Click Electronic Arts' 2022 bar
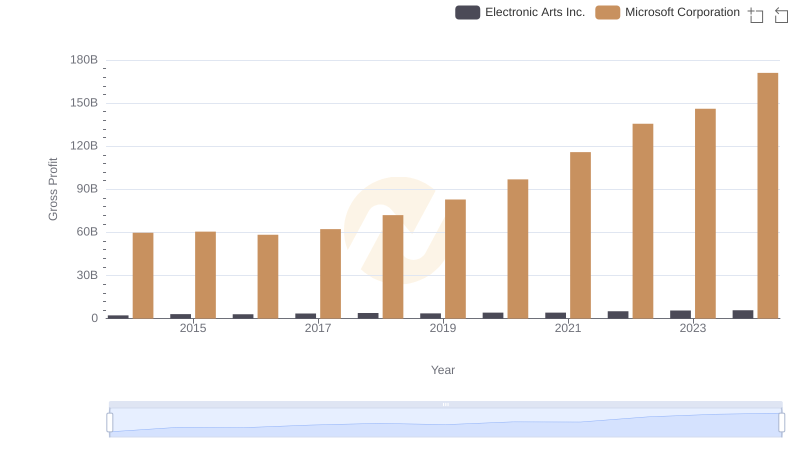 pyautogui.click(x=618, y=315)
